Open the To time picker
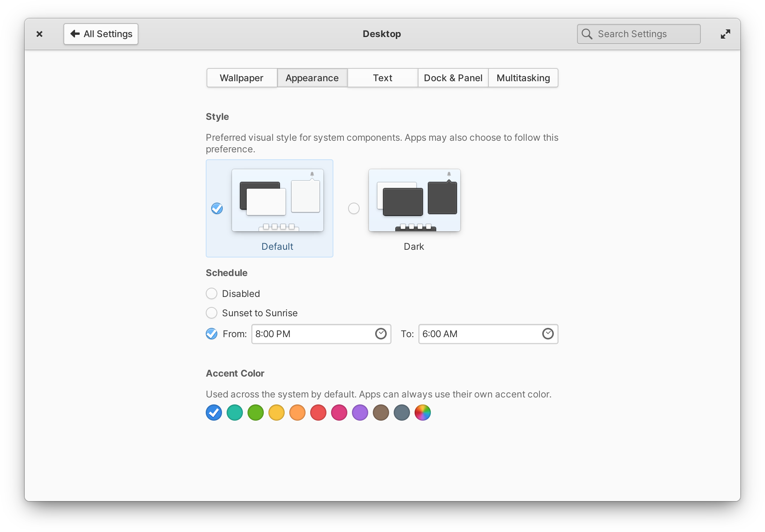765x532 pixels. [547, 334]
